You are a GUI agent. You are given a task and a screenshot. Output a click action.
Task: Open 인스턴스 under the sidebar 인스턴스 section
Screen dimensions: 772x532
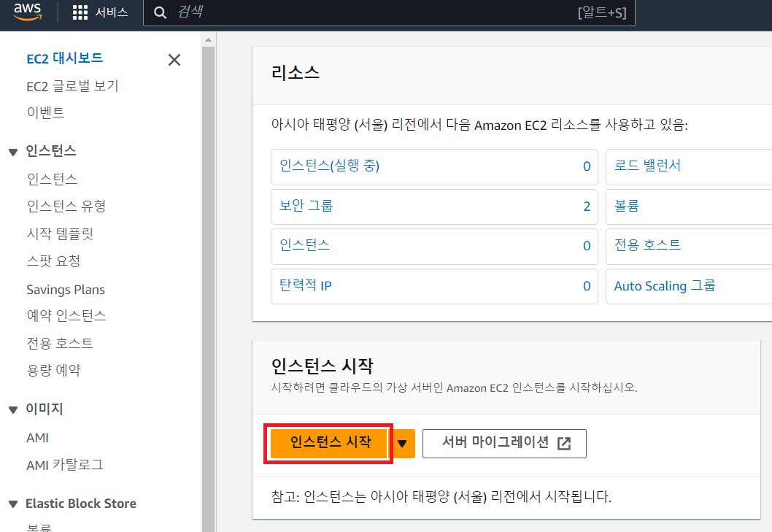[52, 179]
